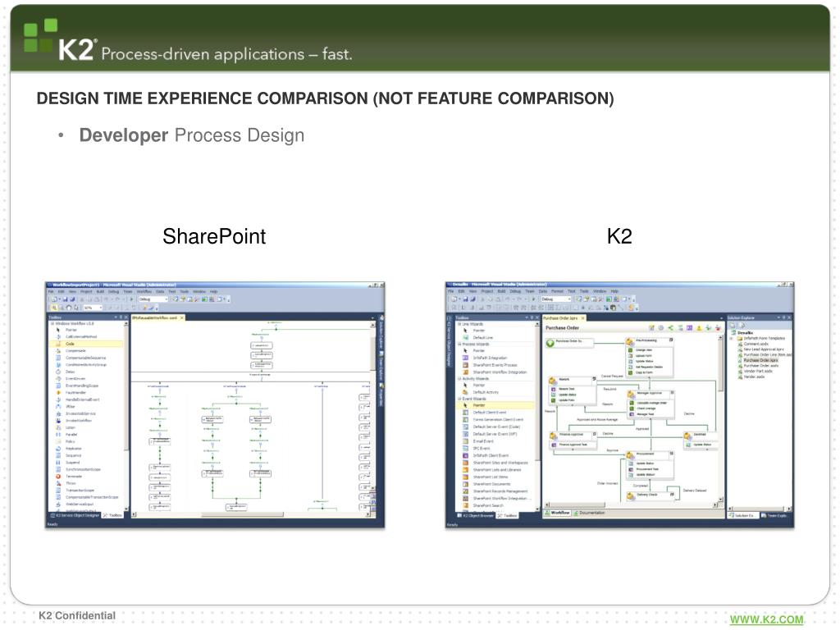Collapse Windows Workflow v3.0 toolbox group
This screenshot has height=630, width=840.
point(52,323)
